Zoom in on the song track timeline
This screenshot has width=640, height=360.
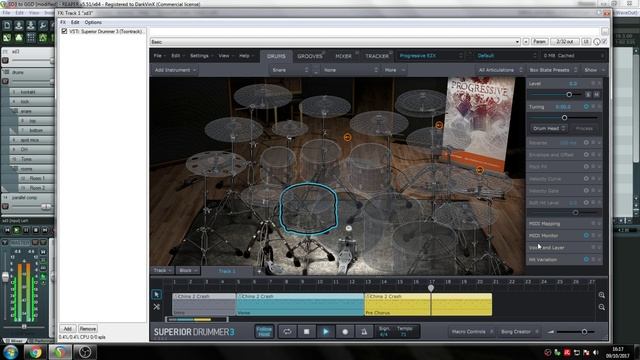[602, 295]
